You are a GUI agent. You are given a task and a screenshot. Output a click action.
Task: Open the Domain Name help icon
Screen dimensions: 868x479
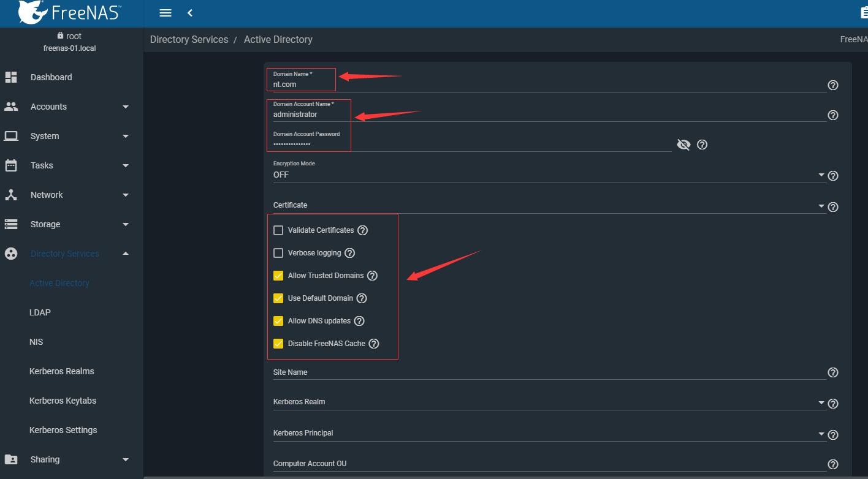coord(832,85)
